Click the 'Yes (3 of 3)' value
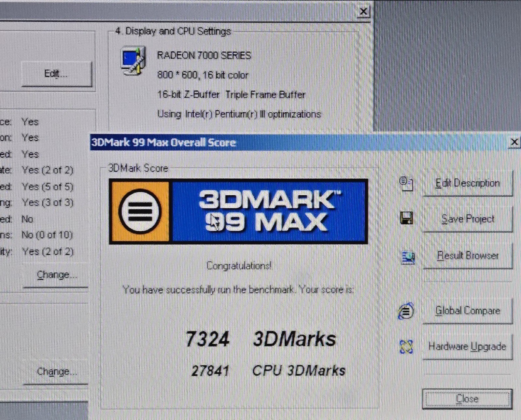 pyautogui.click(x=48, y=203)
